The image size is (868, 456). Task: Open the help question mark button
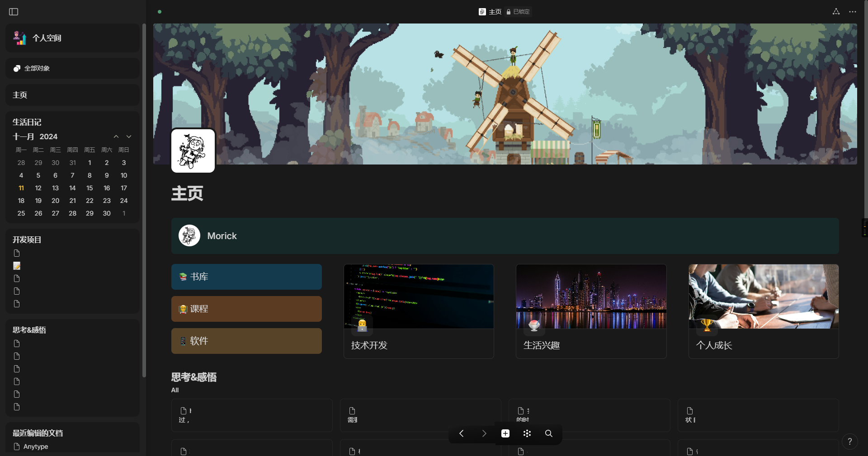(850, 442)
